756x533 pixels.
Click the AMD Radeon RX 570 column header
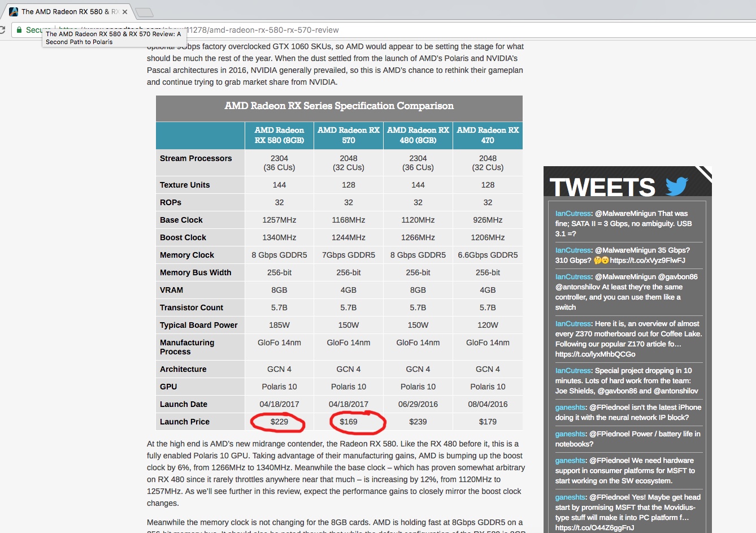(349, 135)
